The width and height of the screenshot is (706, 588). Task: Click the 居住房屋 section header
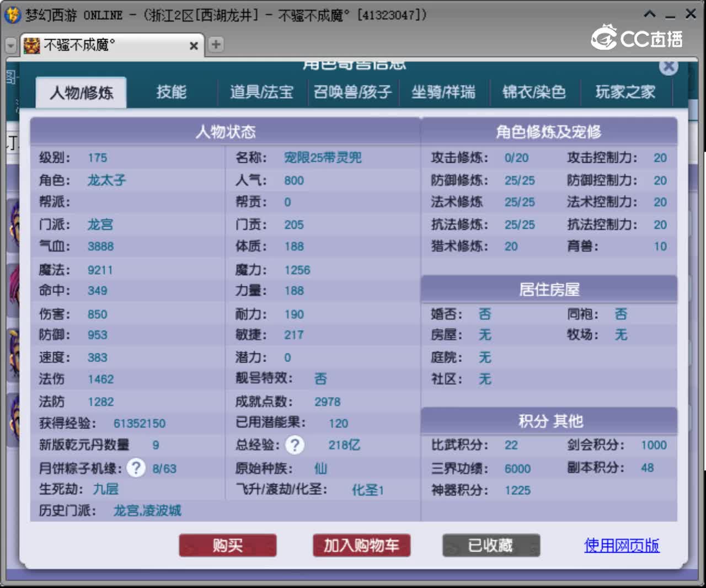pos(549,289)
